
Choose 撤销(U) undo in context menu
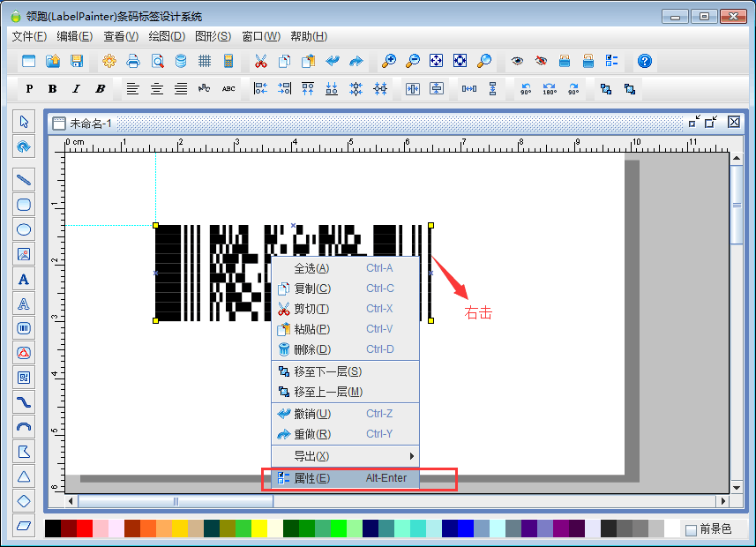point(345,414)
